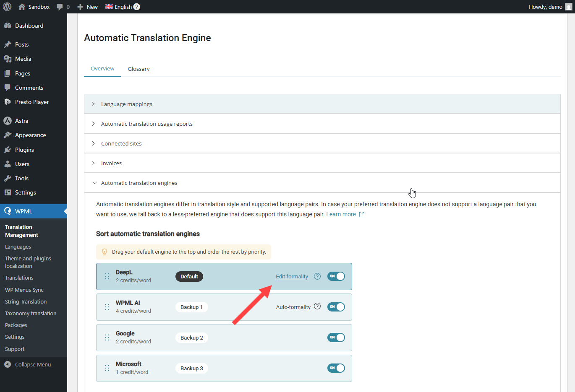Image resolution: width=575 pixels, height=392 pixels.
Task: Expand the Invoices section
Action: tap(322, 163)
